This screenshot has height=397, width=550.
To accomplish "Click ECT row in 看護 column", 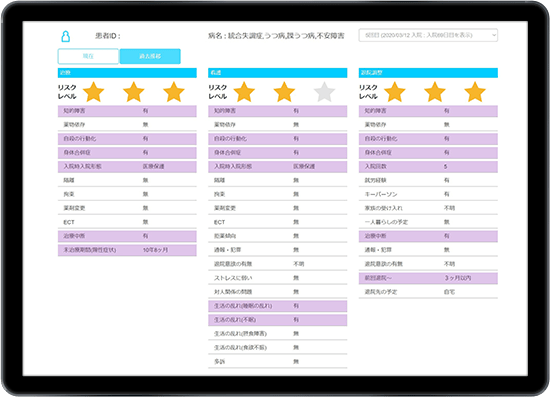I will 277,222.
